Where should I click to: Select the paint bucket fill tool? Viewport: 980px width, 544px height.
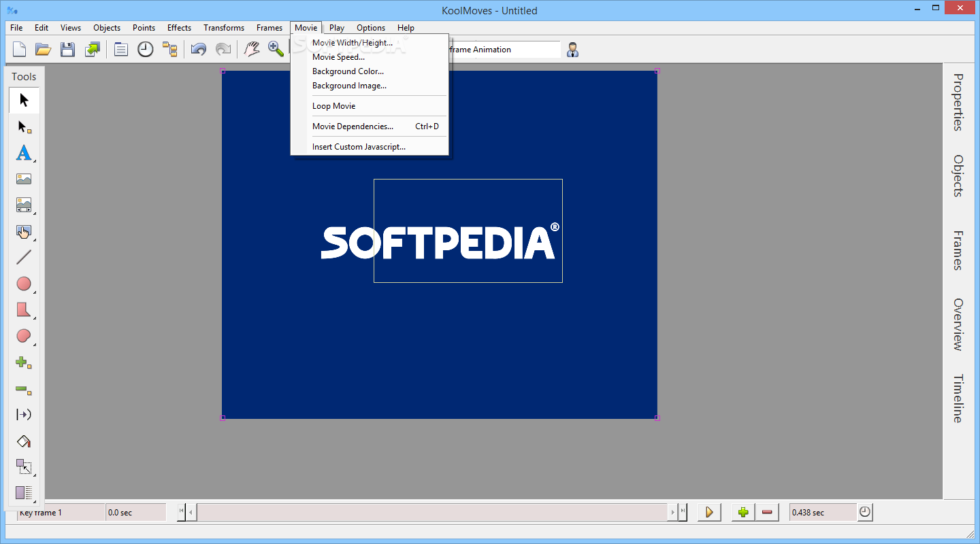click(24, 441)
